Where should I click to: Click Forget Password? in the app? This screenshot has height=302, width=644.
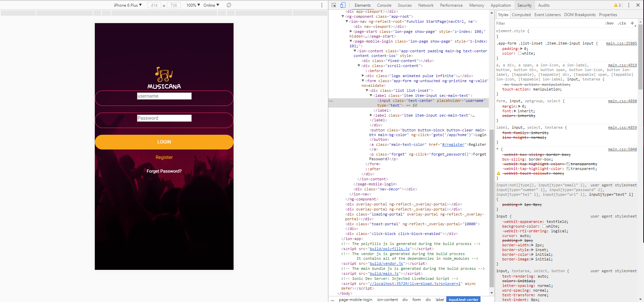[x=164, y=171]
